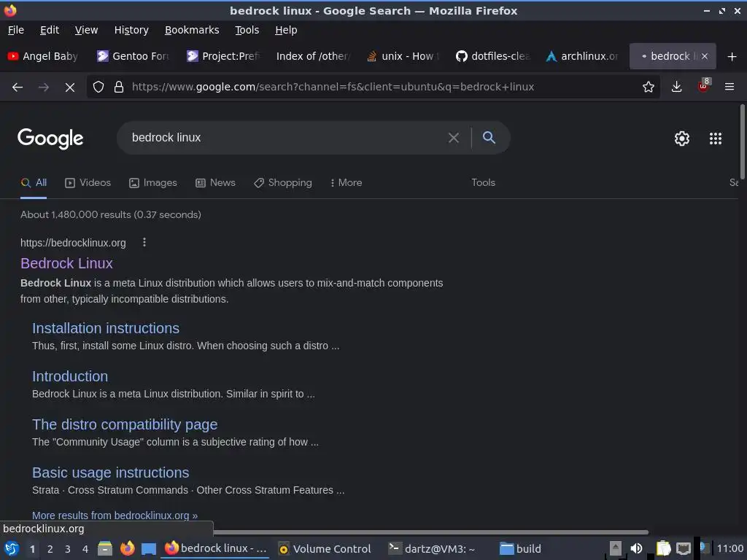Open a new tab with plus button

(732, 57)
